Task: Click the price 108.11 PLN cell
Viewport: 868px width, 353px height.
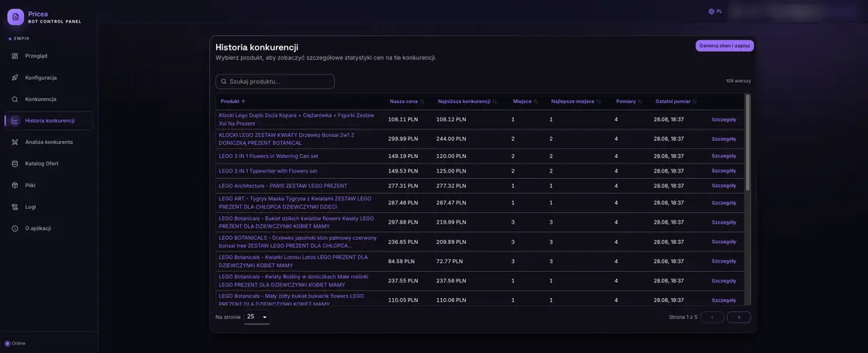Action: (403, 119)
